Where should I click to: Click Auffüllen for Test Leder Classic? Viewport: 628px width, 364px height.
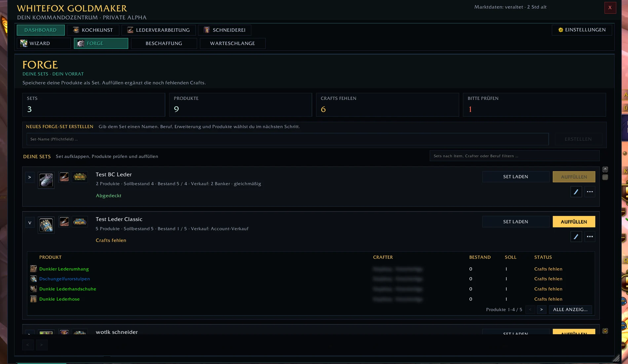click(x=574, y=222)
